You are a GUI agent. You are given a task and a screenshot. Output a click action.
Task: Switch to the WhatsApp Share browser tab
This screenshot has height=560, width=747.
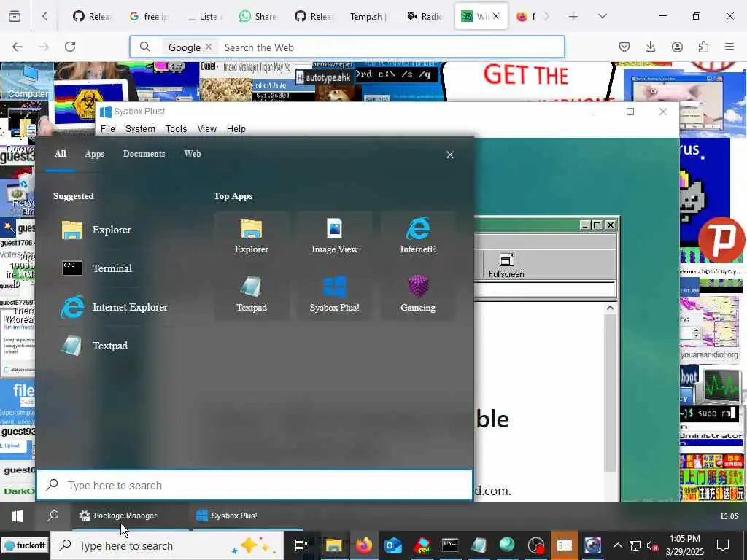(x=258, y=17)
